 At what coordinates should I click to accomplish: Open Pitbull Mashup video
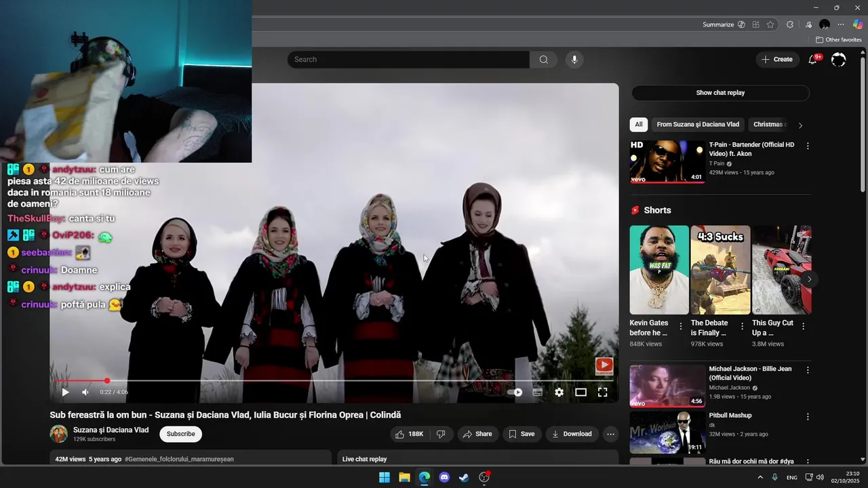tap(667, 432)
